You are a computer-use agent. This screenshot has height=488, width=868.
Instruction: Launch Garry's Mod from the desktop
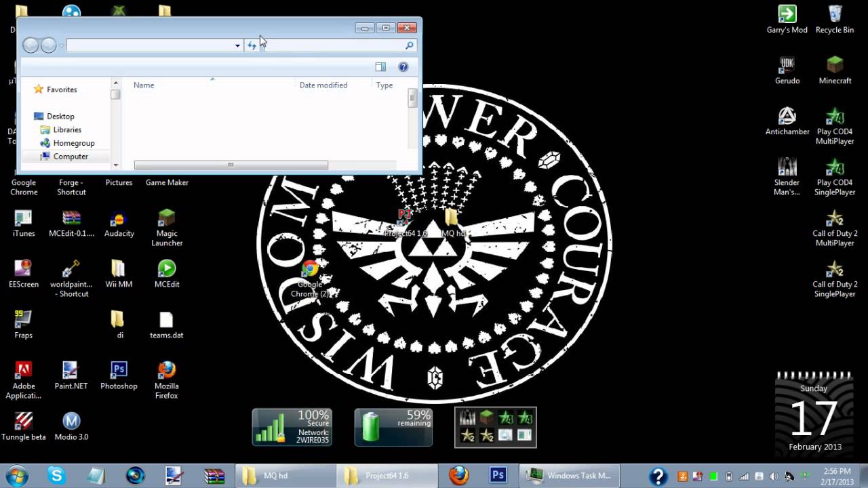(787, 19)
